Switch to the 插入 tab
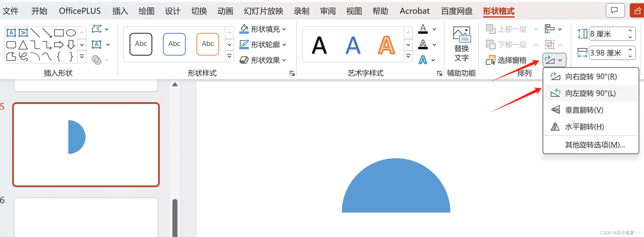The height and width of the screenshot is (237, 644). 120,11
